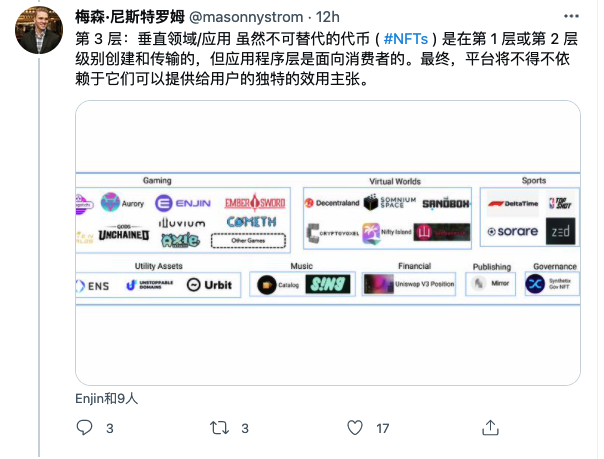Image resolution: width=604 pixels, height=459 pixels.
Task: Click the green S!NG music logo
Action: 328,285
